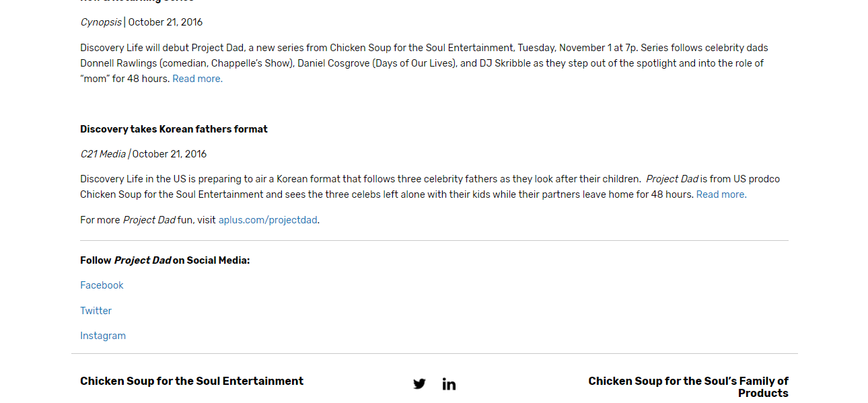Screen dimensions: 868x403
Task: Click the Twitter bird icon in footer
Action: click(x=419, y=384)
